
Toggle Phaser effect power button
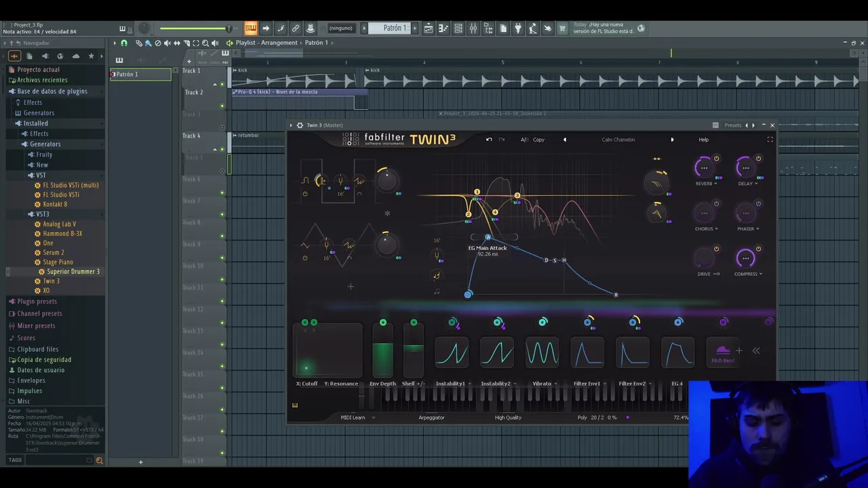click(758, 204)
